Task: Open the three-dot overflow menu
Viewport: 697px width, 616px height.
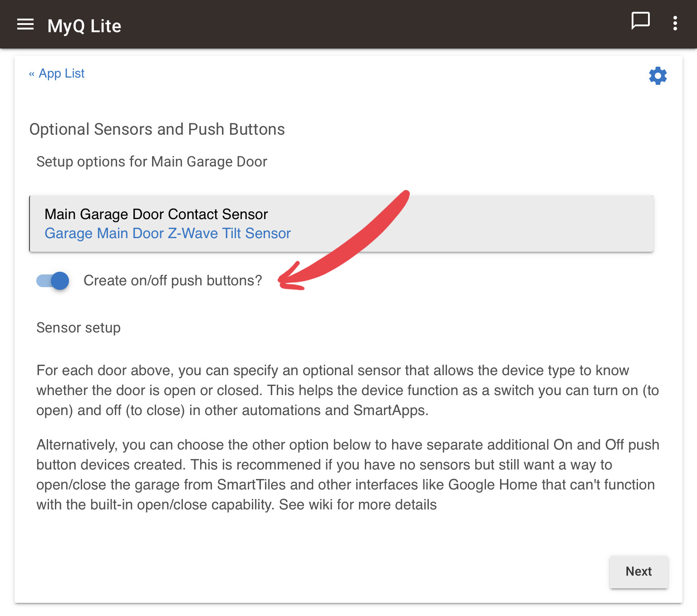Action: coord(675,23)
